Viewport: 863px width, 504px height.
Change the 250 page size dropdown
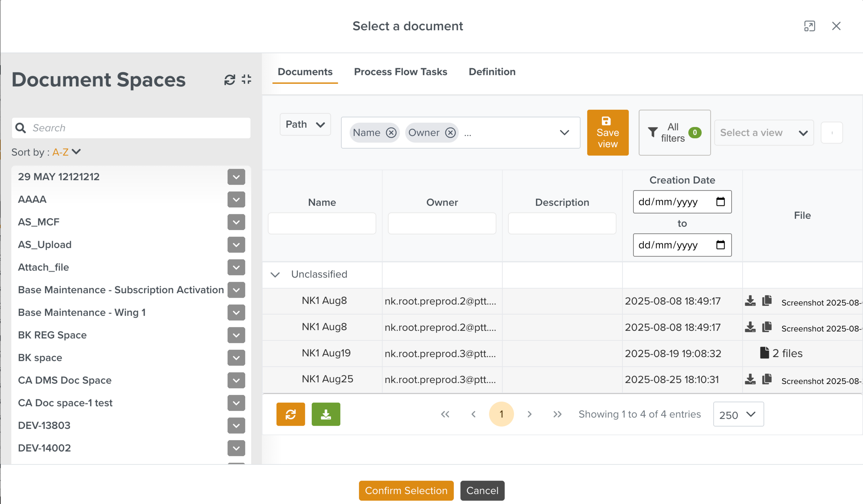[738, 414]
